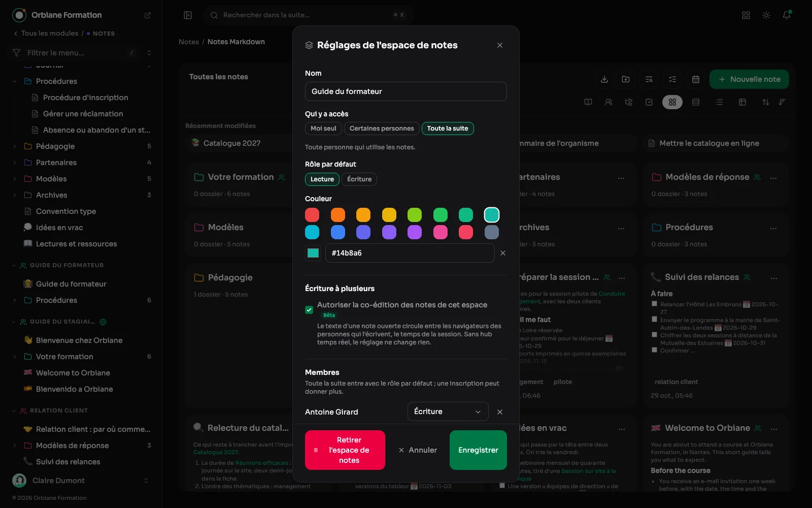Open the reading book view icon

(588, 102)
